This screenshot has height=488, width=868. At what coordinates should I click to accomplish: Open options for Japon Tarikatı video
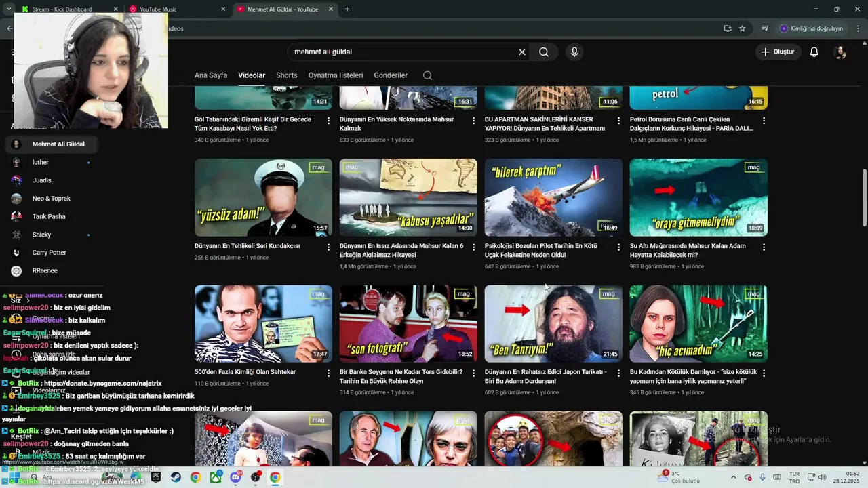click(618, 373)
